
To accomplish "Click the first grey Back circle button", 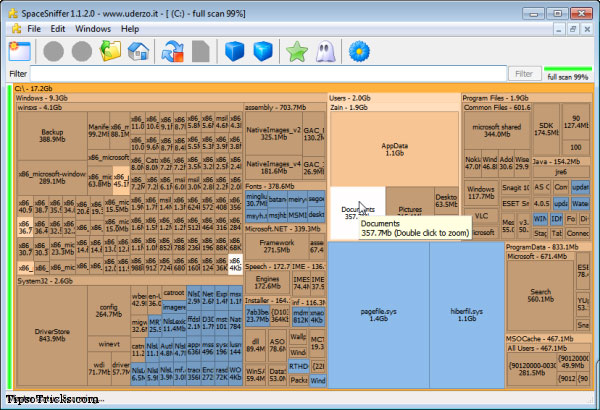I will coord(53,51).
